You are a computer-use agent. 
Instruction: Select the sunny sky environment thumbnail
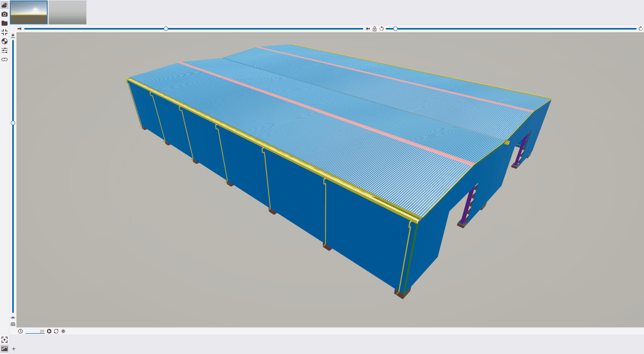pyautogui.click(x=29, y=12)
